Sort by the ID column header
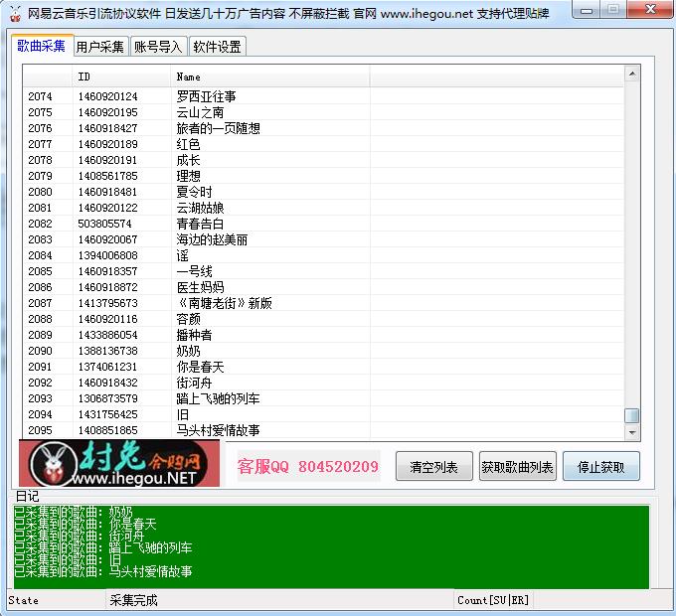Screen dimensions: 676x616 click(119, 77)
